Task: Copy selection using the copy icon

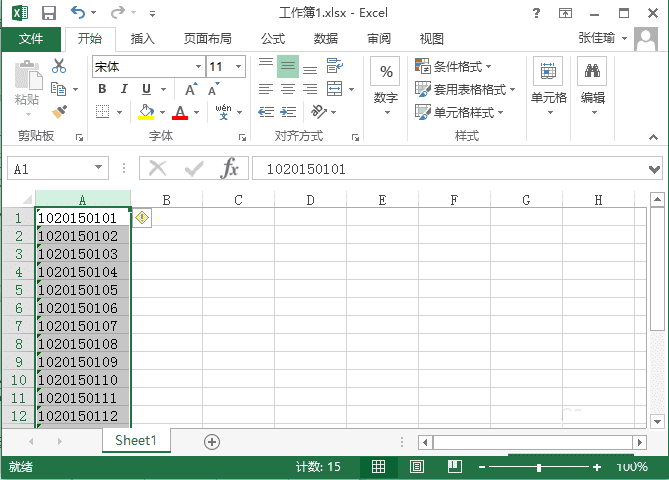Action: [58, 89]
